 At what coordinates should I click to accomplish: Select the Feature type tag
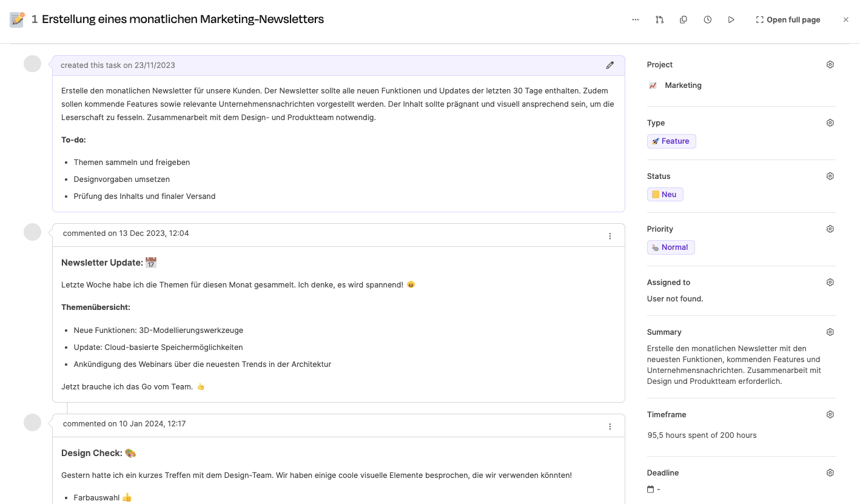click(671, 141)
